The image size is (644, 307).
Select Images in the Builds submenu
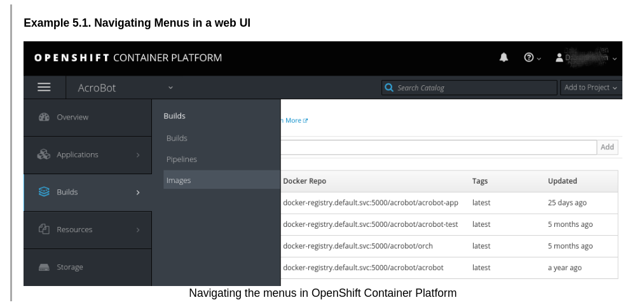222,180
